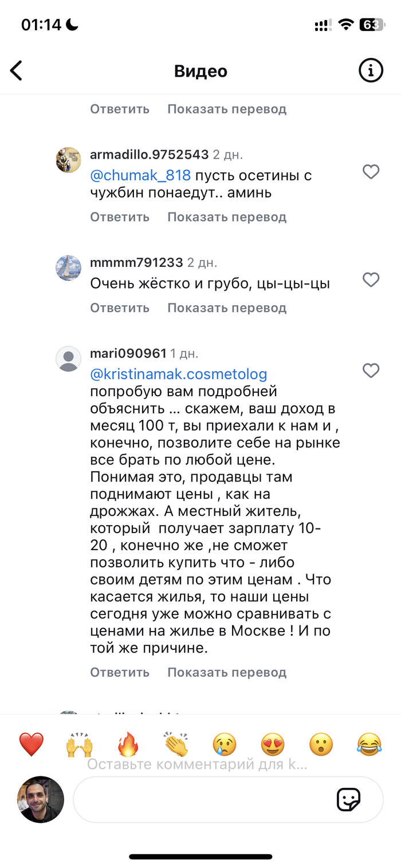Image resolution: width=401 pixels, height=868 pixels.
Task: Like mmmm791233's comment with heart
Action: 371,279
